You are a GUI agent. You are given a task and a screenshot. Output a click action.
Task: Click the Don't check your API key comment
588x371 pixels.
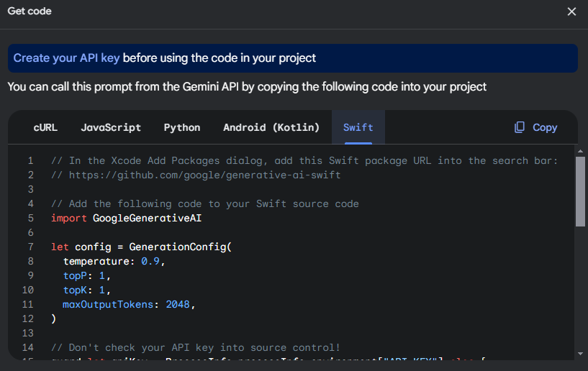coord(195,347)
